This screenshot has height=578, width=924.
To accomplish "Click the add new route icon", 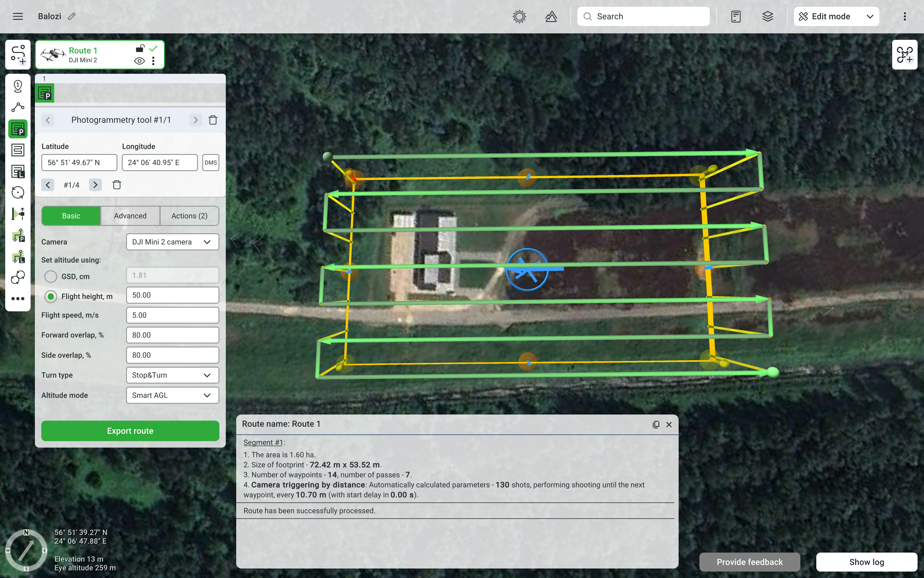I will 17,55.
